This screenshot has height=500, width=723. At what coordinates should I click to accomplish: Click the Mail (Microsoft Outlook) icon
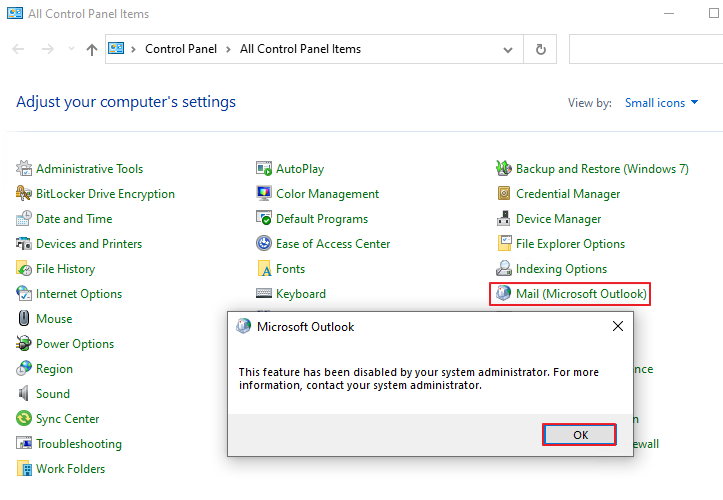click(504, 293)
